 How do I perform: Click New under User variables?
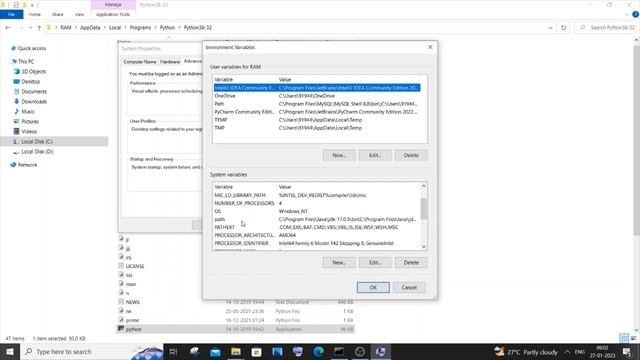(339, 156)
